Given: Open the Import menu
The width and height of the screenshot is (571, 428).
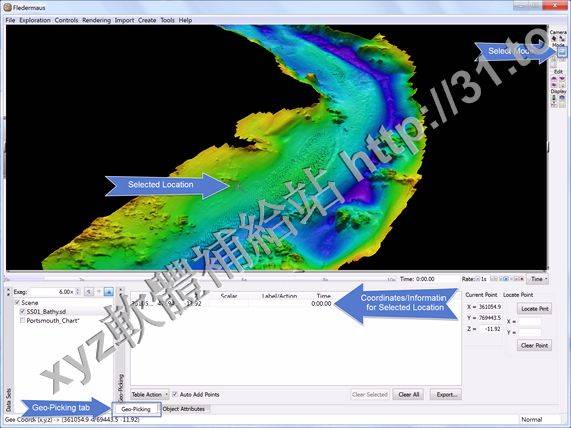Looking at the screenshot, I should [x=125, y=20].
